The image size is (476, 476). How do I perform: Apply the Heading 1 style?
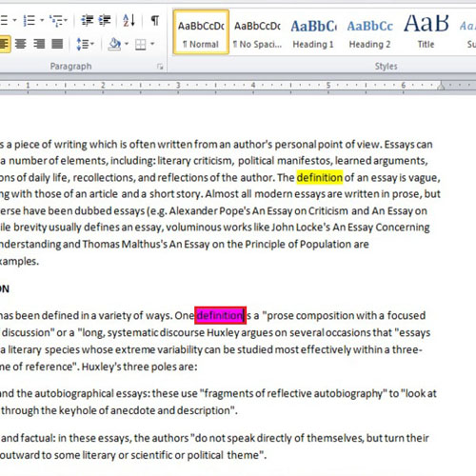(x=313, y=32)
